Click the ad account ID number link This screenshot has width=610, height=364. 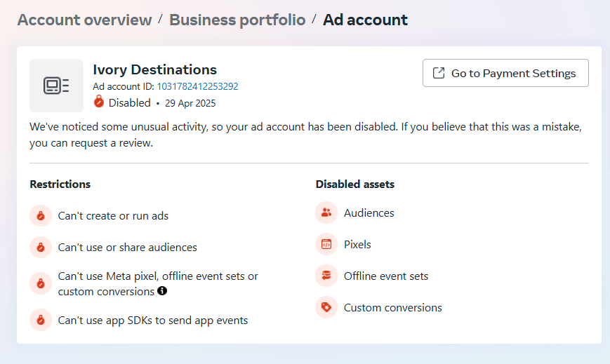[197, 86]
